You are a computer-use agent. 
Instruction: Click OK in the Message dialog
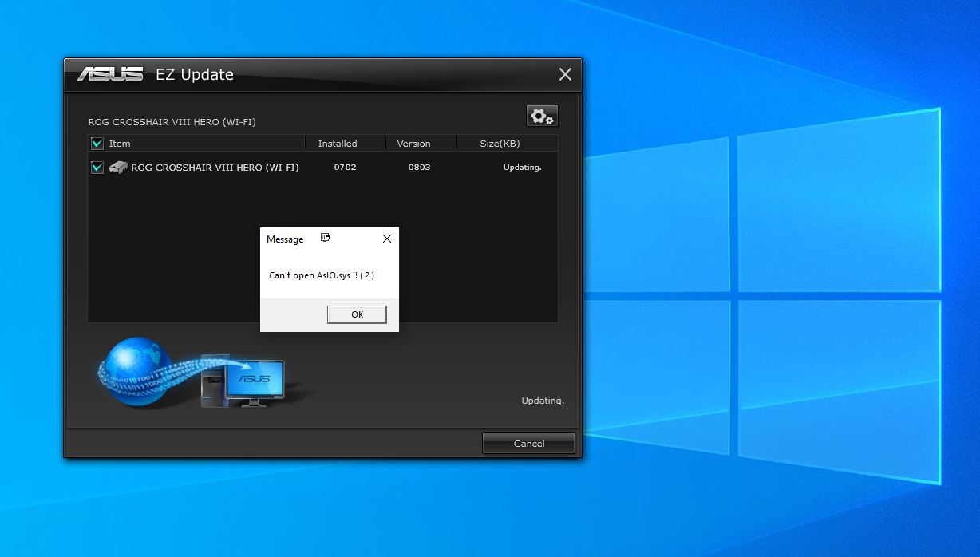point(357,314)
